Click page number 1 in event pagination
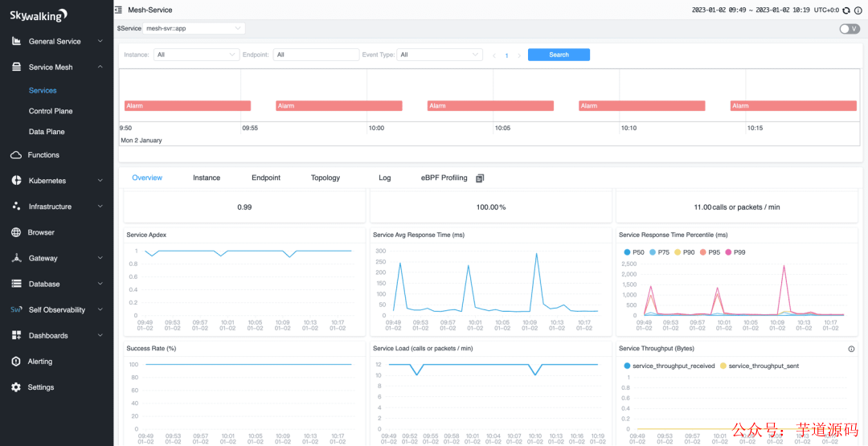 tap(506, 55)
